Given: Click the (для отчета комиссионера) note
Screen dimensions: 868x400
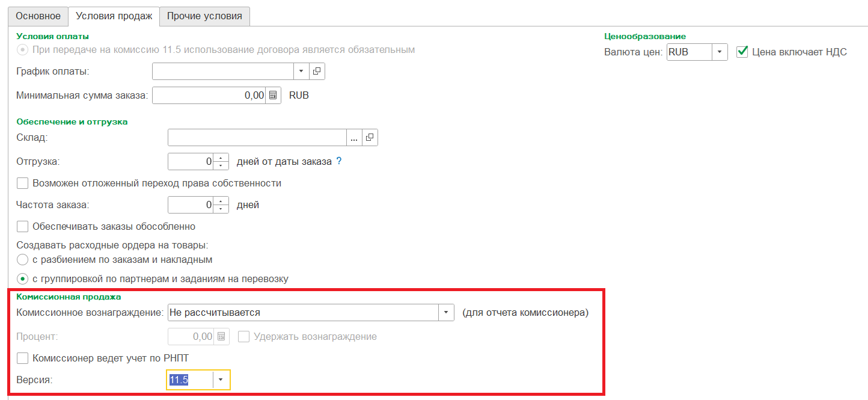Looking at the screenshot, I should tap(525, 313).
